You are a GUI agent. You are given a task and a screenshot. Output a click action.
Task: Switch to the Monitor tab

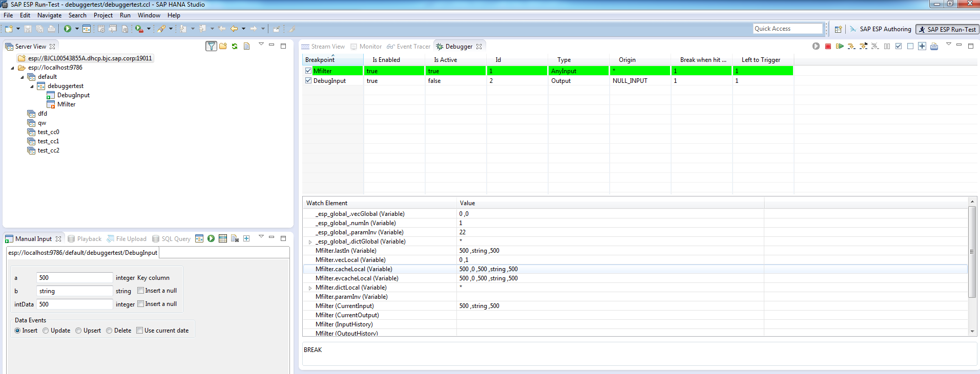pyautogui.click(x=366, y=47)
